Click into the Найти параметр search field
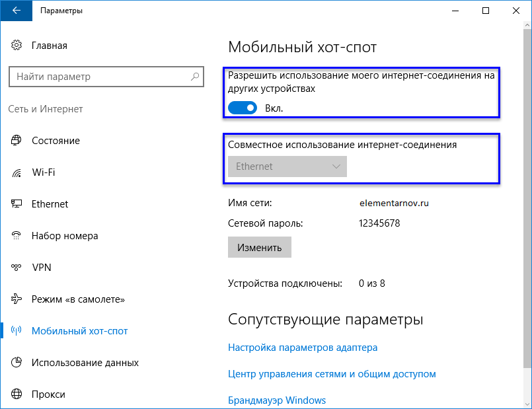 pyautogui.click(x=99, y=77)
